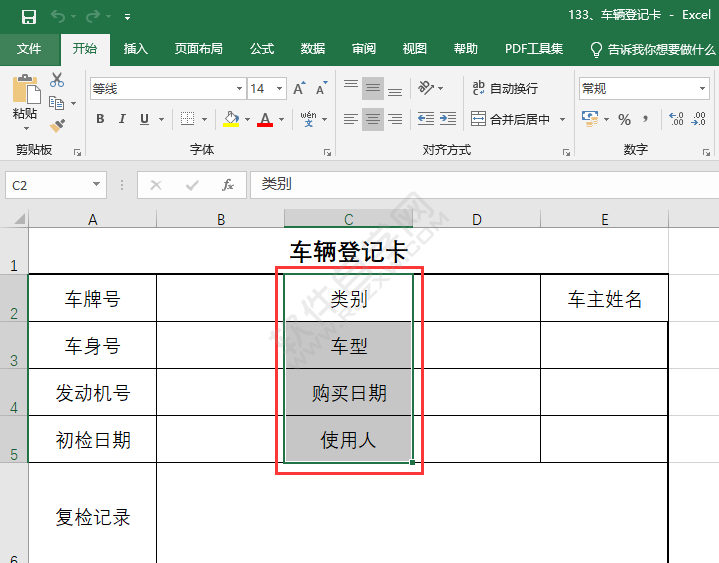Increase font size with larger A icon

(x=299, y=89)
